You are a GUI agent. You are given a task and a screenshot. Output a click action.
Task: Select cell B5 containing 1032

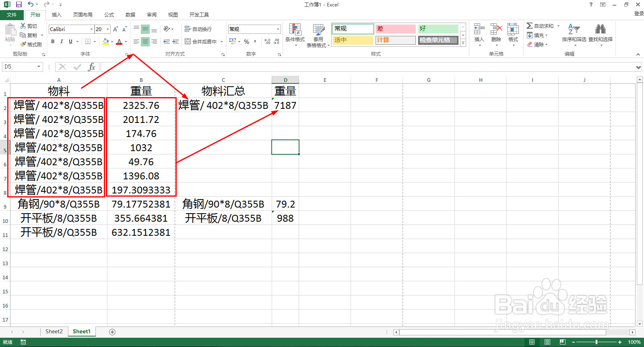click(x=141, y=148)
